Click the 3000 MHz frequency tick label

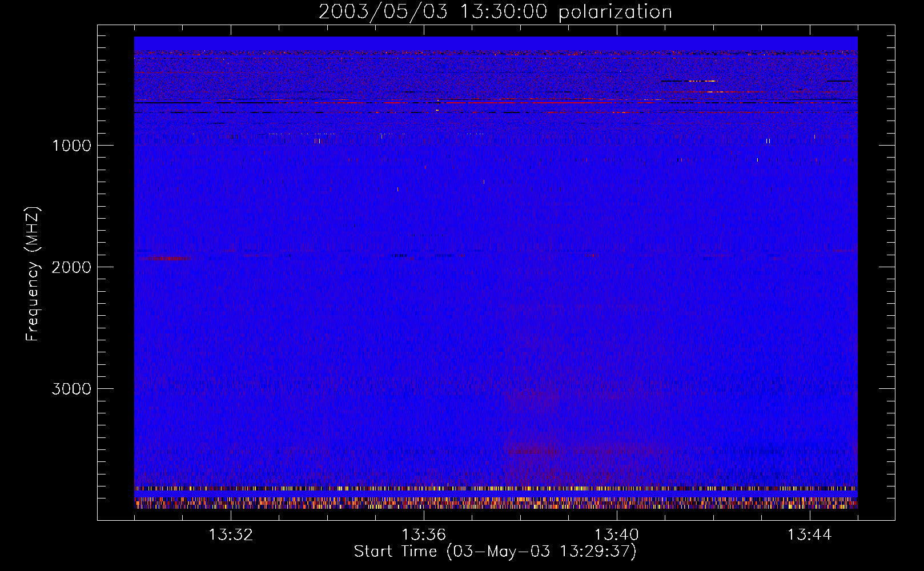pyautogui.click(x=71, y=389)
